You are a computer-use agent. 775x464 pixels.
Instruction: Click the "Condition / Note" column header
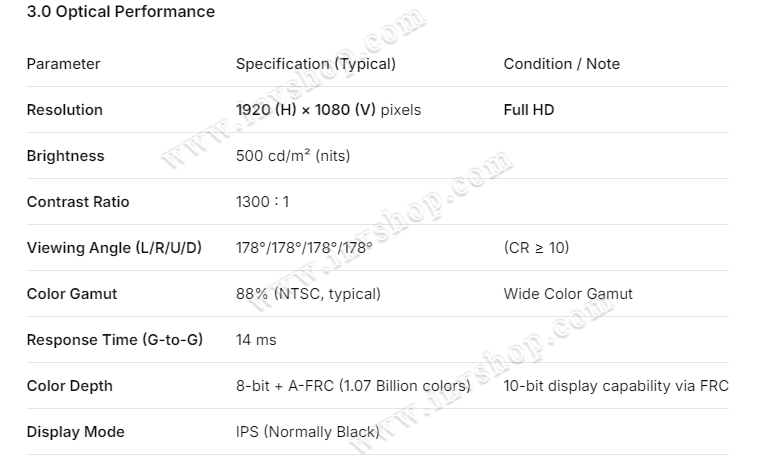[x=562, y=64]
